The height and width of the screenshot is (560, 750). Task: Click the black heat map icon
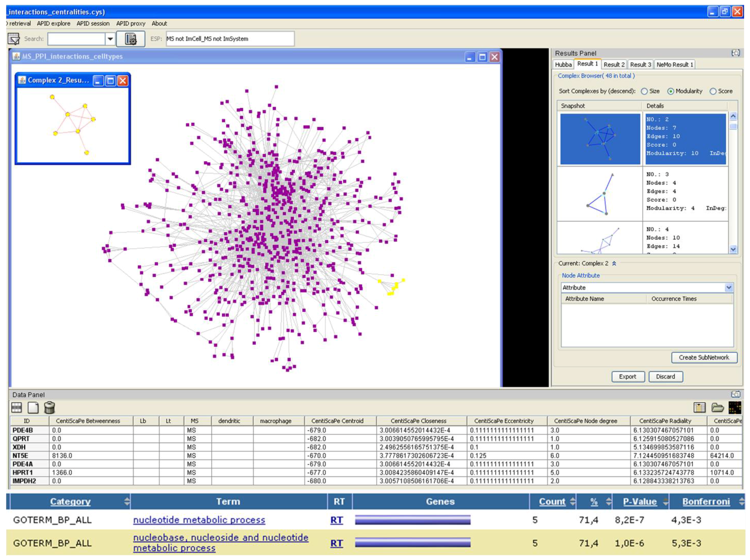tap(734, 407)
